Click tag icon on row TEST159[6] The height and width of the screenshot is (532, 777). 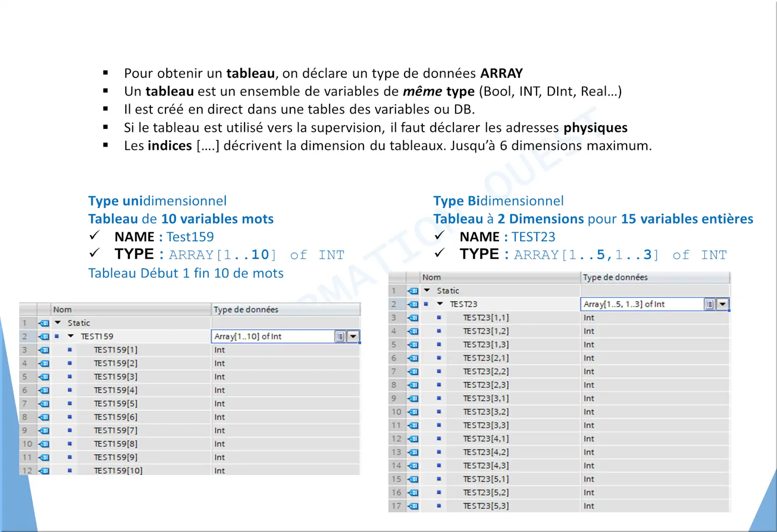[x=44, y=417]
